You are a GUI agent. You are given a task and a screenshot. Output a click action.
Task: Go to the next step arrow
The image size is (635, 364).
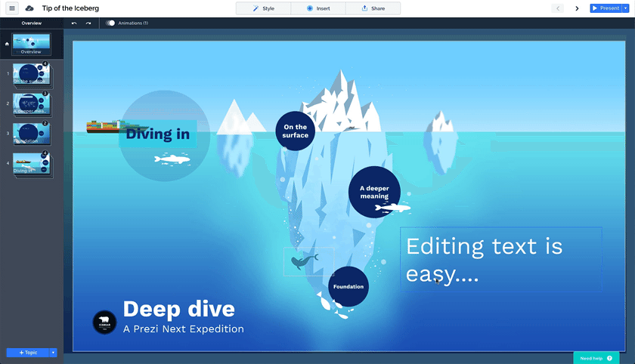tap(578, 8)
